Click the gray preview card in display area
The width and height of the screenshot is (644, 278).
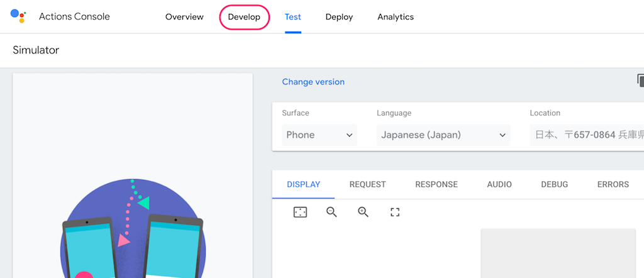pos(558,253)
